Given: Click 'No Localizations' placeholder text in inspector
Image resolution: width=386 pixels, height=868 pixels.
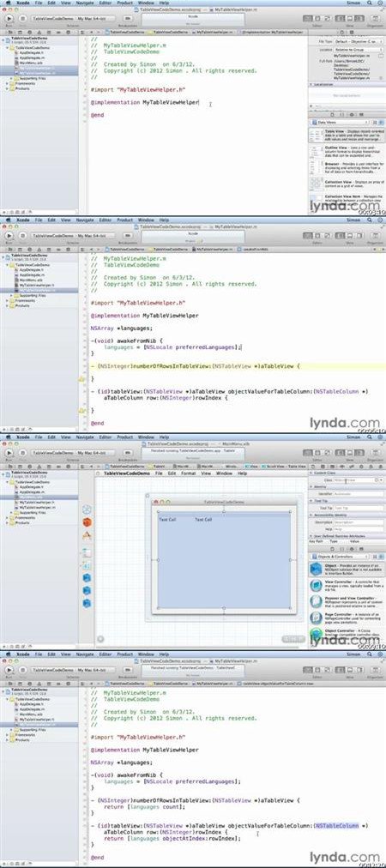Looking at the screenshot, I should [x=347, y=96].
